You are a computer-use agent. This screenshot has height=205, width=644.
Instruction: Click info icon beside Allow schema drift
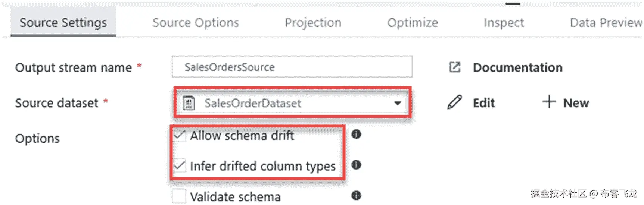point(356,134)
